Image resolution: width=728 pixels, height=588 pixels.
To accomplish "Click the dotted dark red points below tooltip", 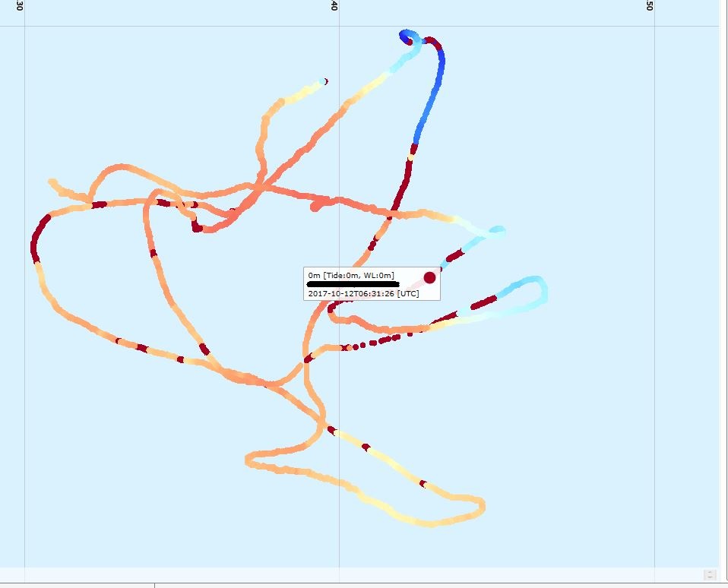I will click(x=373, y=343).
